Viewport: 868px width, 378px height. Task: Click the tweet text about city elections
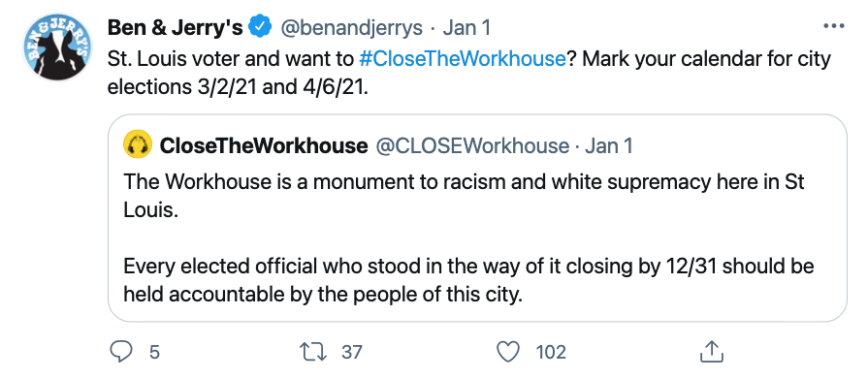468,73
